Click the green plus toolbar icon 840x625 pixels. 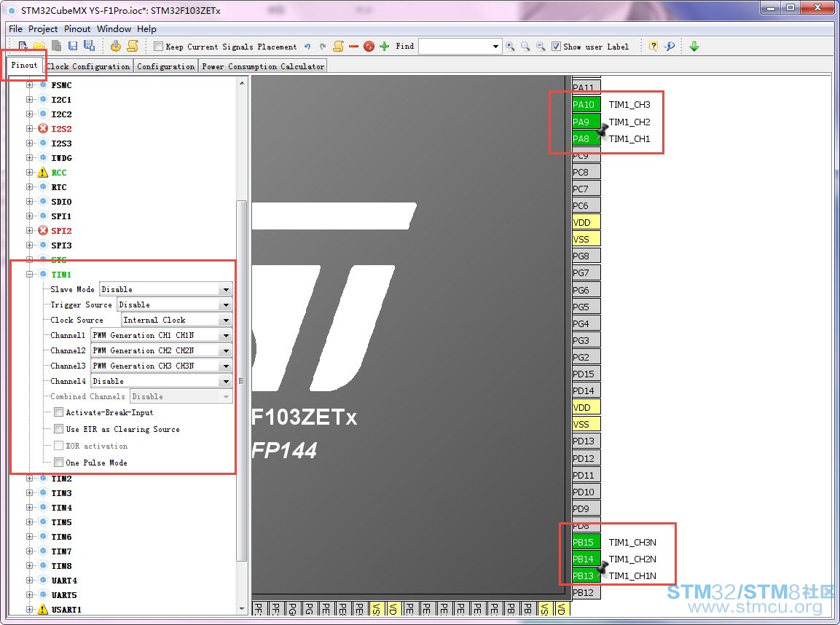(384, 47)
